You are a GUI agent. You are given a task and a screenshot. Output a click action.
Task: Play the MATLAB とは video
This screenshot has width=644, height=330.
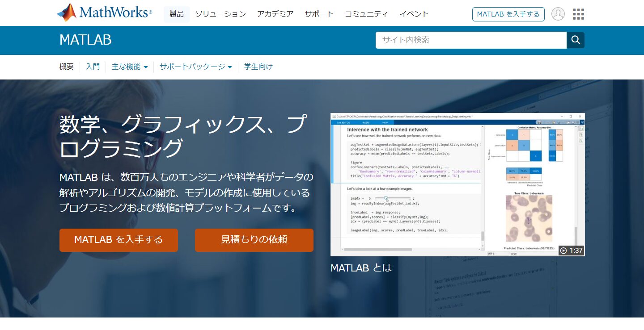point(457,184)
